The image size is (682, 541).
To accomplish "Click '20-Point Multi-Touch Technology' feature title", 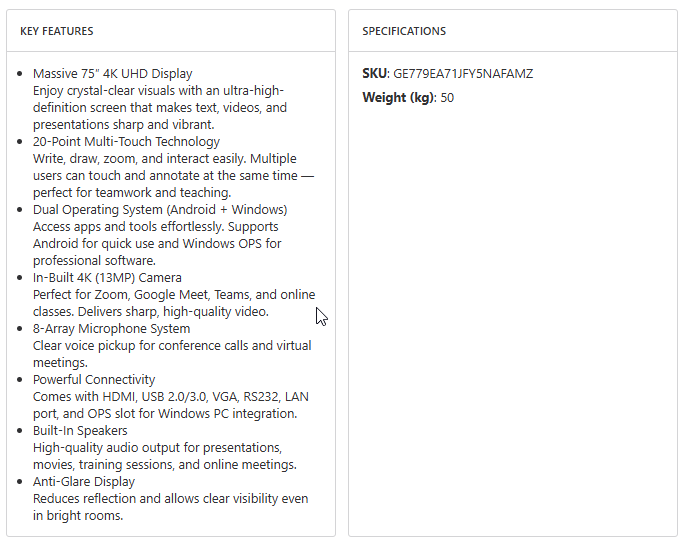I will tap(126, 142).
